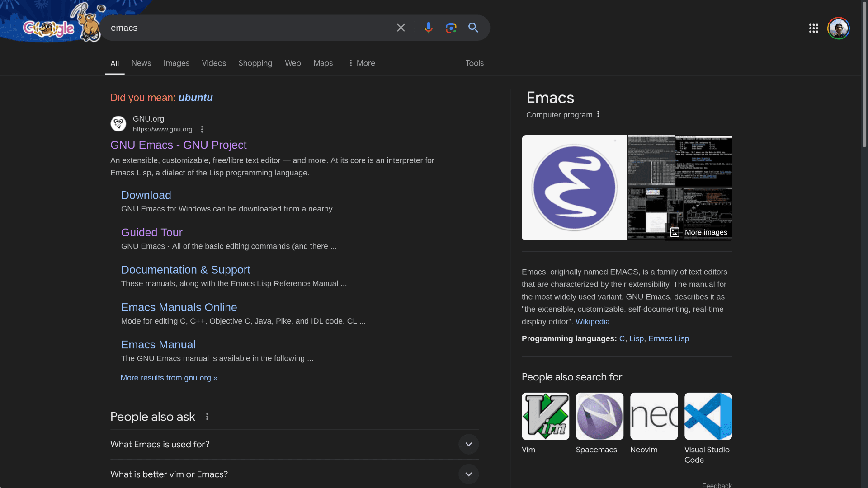Click More results from gnu.org
This screenshot has width=868, height=488.
click(x=169, y=378)
